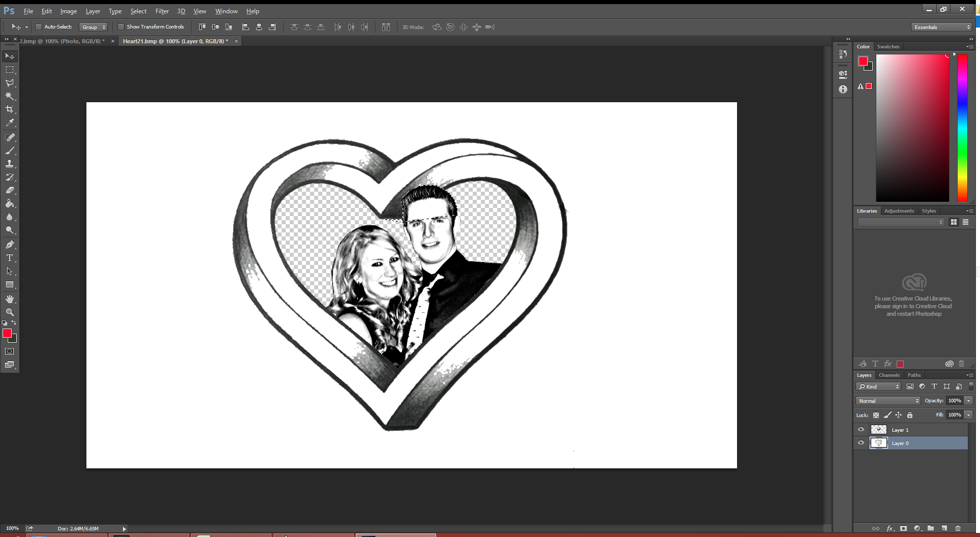Select the Zoom tool

(x=10, y=312)
